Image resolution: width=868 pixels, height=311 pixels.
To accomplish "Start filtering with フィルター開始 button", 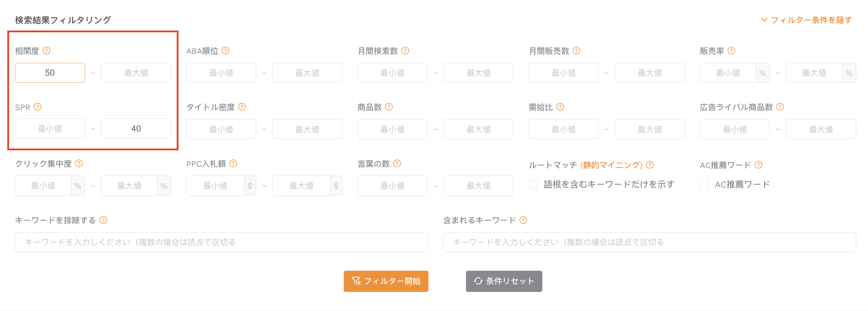I will pyautogui.click(x=386, y=281).
